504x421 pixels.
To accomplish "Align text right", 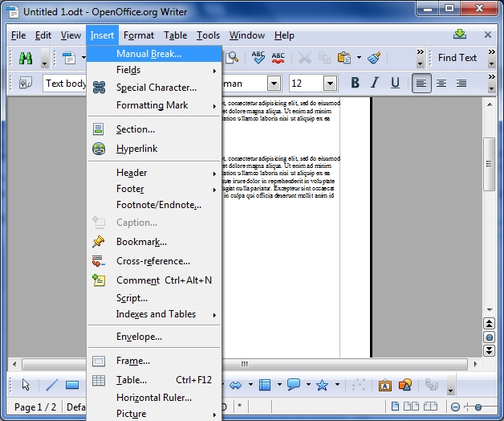I will click(x=461, y=83).
